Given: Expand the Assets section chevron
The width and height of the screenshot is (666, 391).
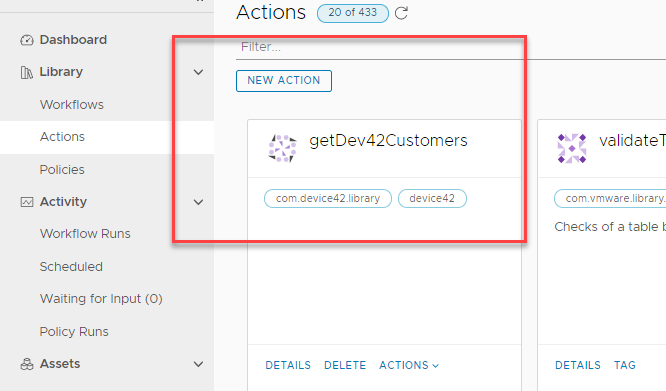Looking at the screenshot, I should 198,364.
